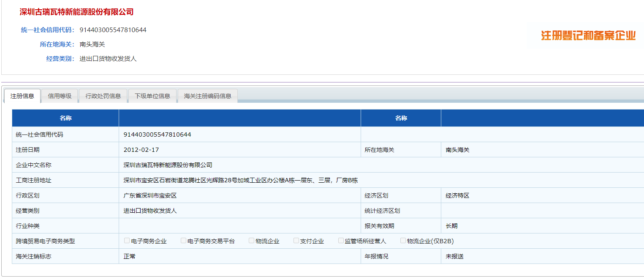The image size is (644, 280).
Task: Click the 未报送 annual report value
Action: 454,256
